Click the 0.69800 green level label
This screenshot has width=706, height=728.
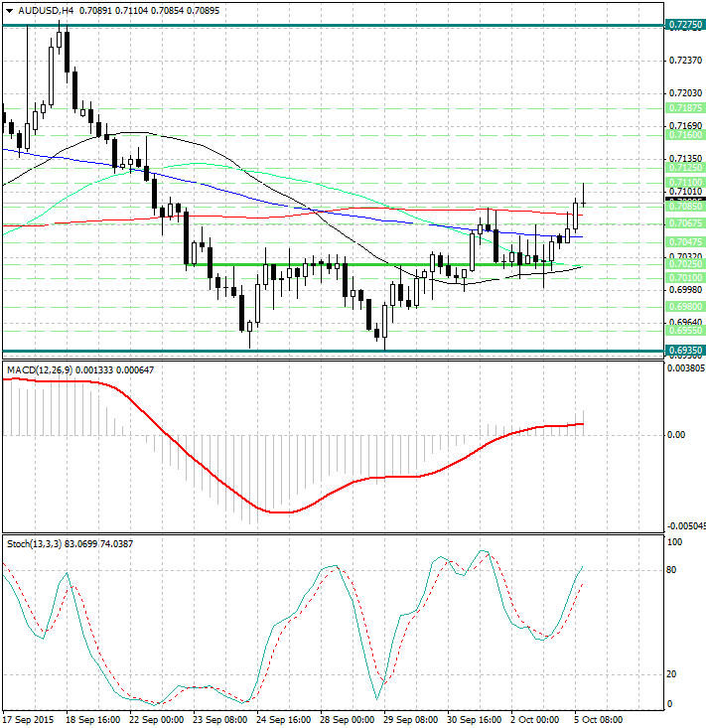[x=683, y=307]
